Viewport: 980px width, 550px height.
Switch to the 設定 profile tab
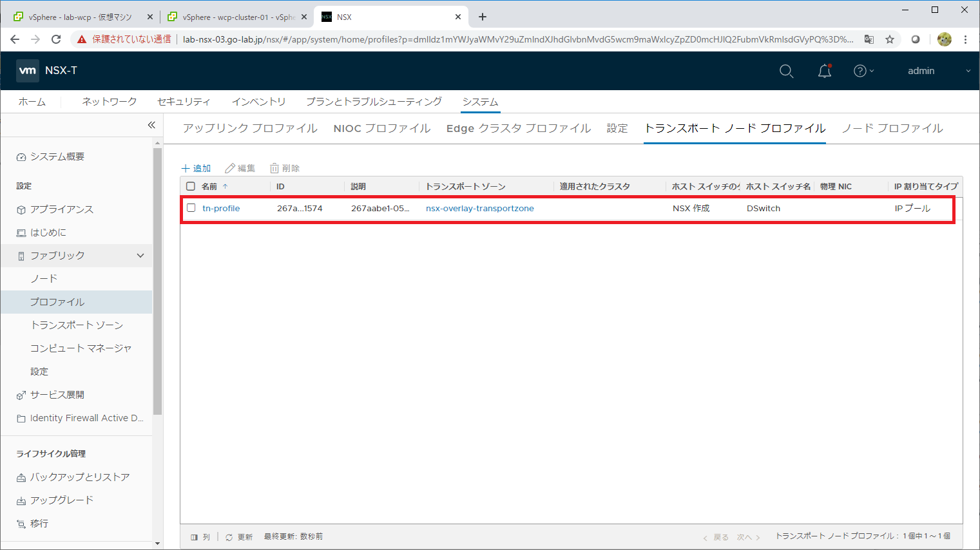pyautogui.click(x=617, y=128)
